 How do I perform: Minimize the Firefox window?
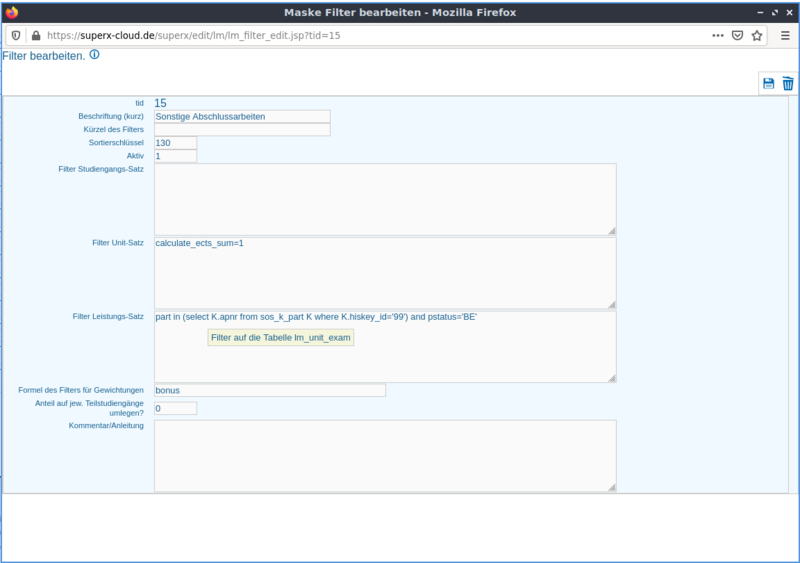(760, 12)
